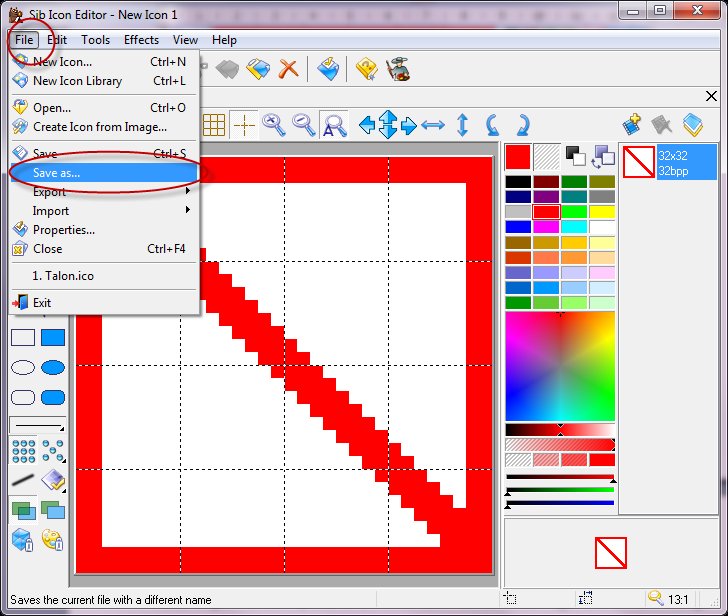Pick the yellow swatch in color palette

click(602, 212)
